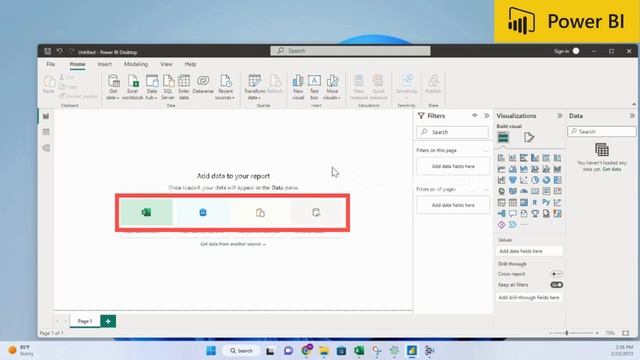This screenshot has width=640, height=360.
Task: Select the Map visual
Action: coord(502,191)
